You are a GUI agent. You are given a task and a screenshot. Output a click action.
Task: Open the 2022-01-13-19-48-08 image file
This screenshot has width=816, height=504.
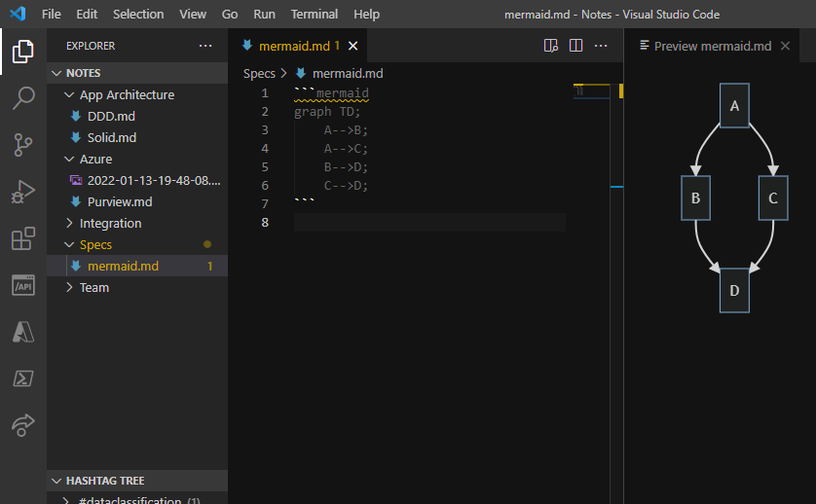click(x=137, y=180)
